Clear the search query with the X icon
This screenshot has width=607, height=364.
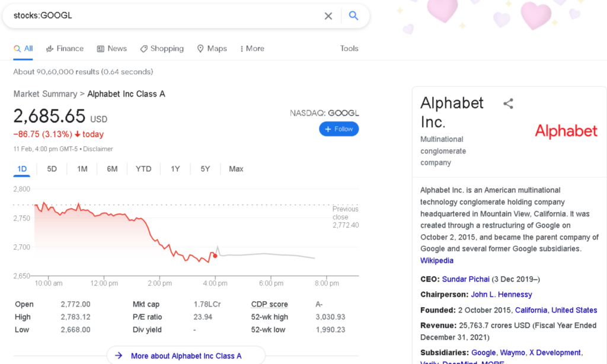328,16
